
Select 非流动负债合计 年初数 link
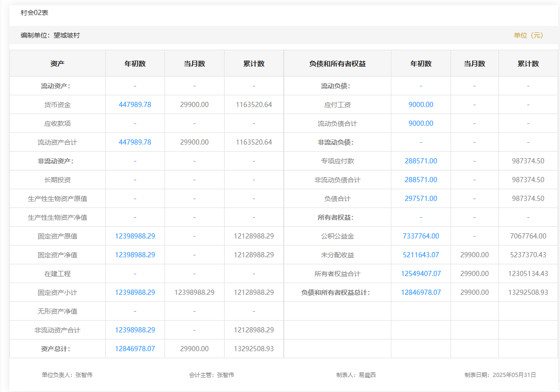[x=420, y=180]
